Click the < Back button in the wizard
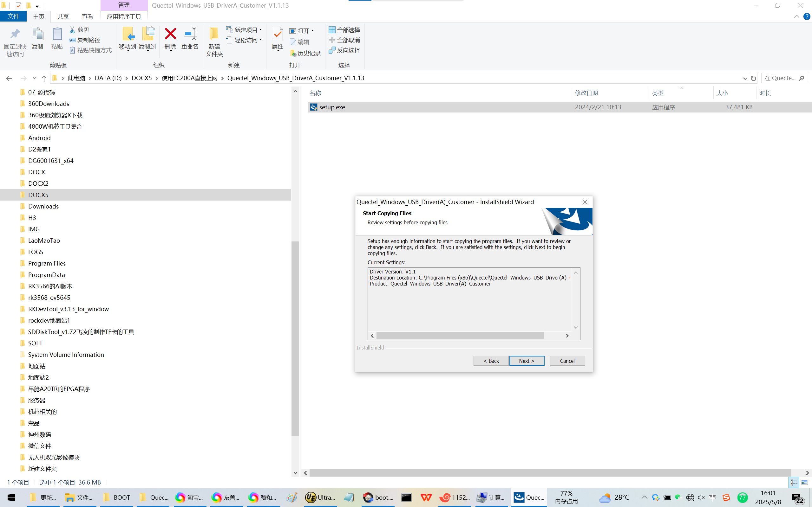The height and width of the screenshot is (507, 812). click(x=491, y=361)
